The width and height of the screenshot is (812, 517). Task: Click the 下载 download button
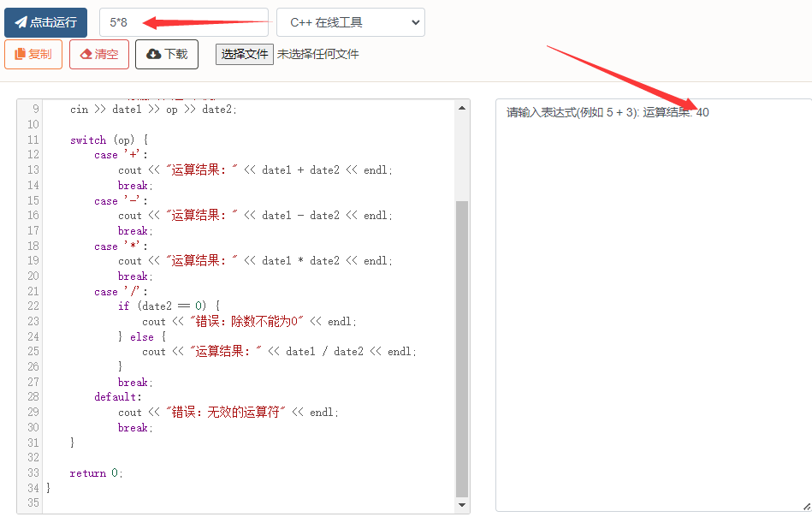pos(167,55)
